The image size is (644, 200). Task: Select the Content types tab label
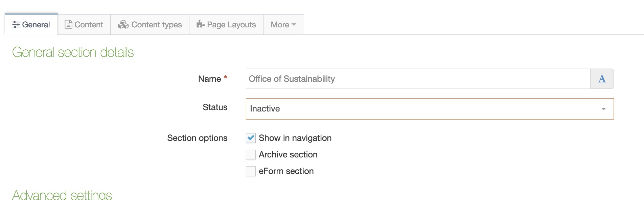(156, 25)
